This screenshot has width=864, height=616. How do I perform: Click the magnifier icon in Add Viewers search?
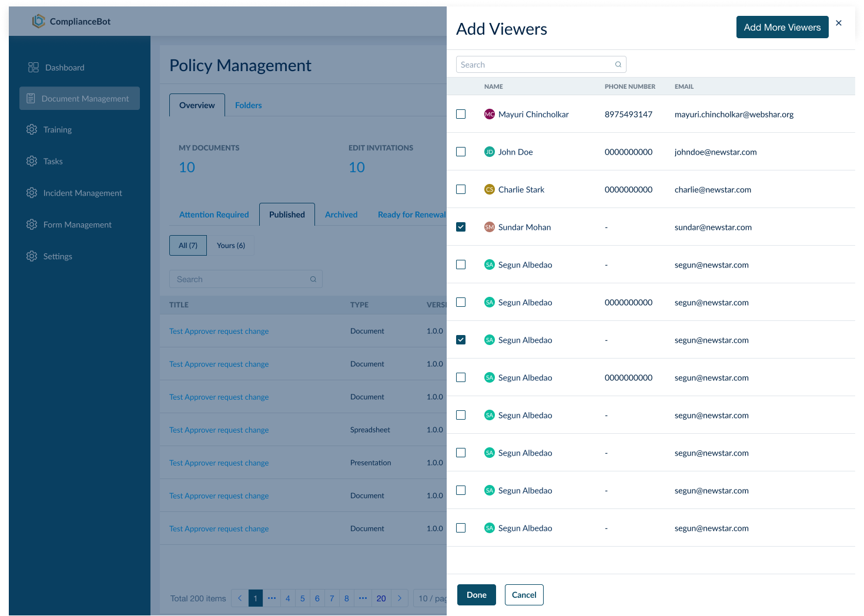click(618, 65)
